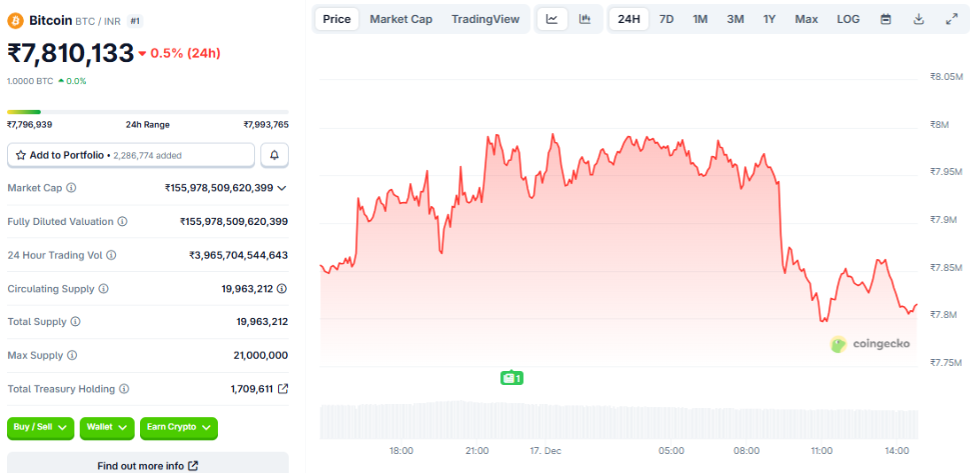Open the Earn Crypto dropdown
Image resolution: width=970 pixels, height=473 pixels.
tap(179, 427)
